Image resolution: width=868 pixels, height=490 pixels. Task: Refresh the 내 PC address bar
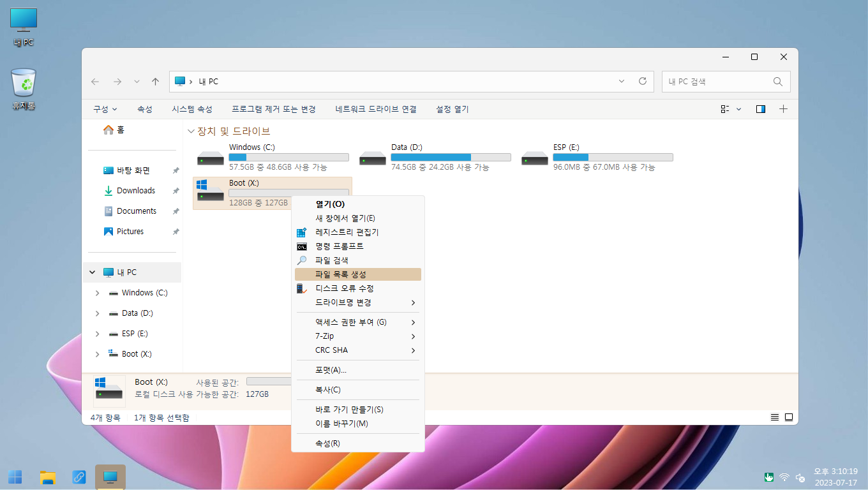643,82
